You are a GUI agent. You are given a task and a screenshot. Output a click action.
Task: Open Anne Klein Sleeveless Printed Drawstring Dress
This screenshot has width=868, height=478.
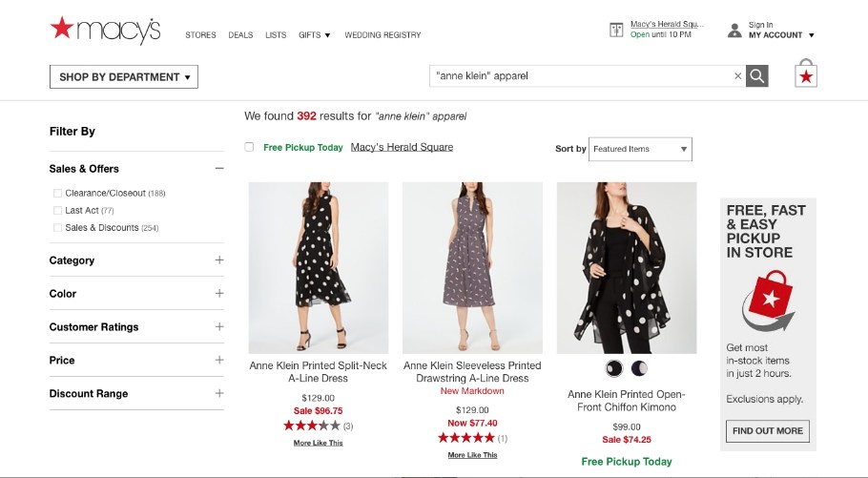[x=472, y=372]
